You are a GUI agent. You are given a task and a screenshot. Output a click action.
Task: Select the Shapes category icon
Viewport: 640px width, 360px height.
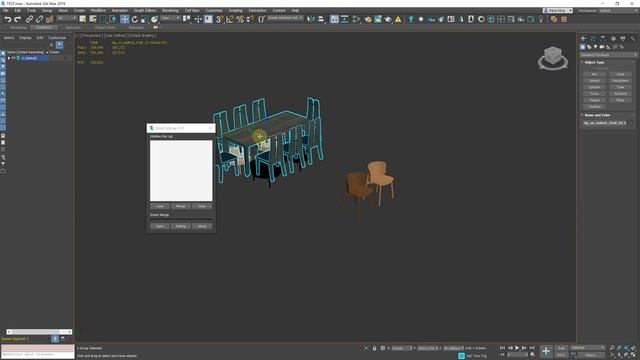589,47
